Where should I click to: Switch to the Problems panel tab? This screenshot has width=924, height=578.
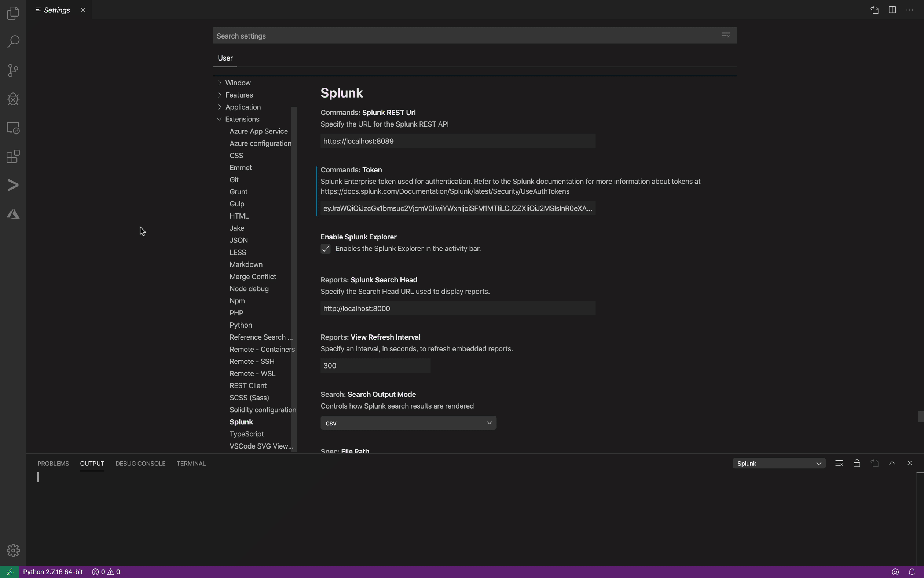[53, 463]
